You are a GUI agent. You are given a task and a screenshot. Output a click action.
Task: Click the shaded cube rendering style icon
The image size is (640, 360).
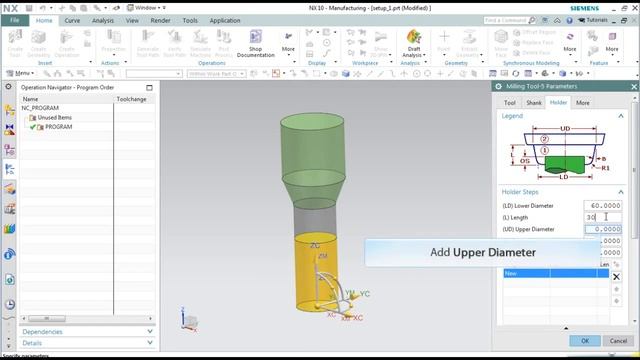click(x=563, y=73)
